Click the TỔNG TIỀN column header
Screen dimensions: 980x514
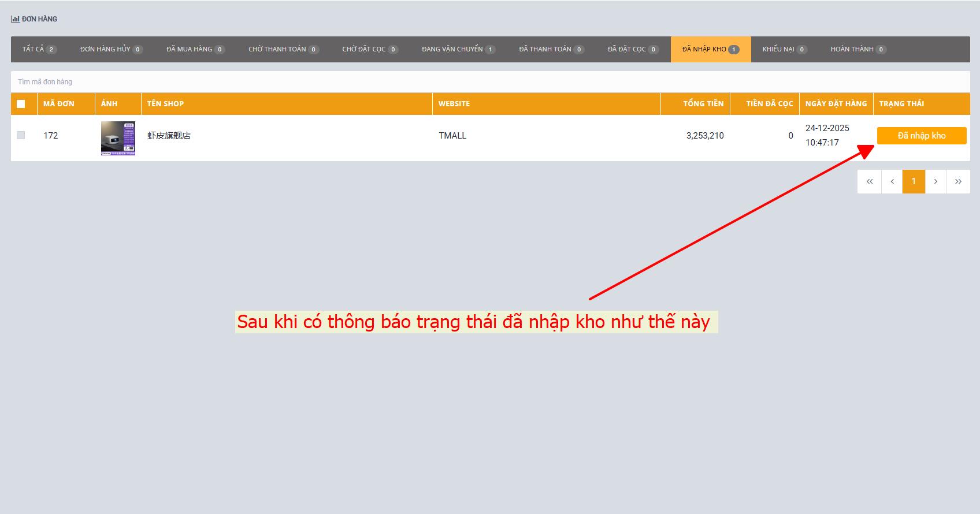tap(703, 104)
